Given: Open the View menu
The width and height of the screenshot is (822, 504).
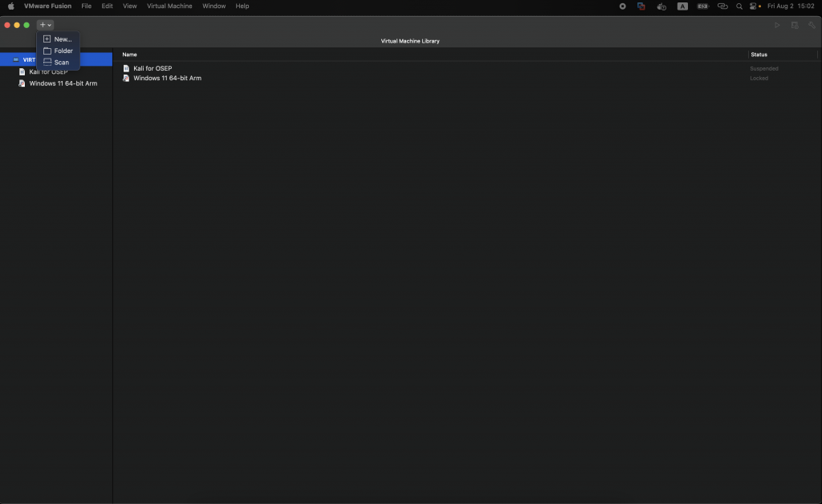Looking at the screenshot, I should (129, 6).
